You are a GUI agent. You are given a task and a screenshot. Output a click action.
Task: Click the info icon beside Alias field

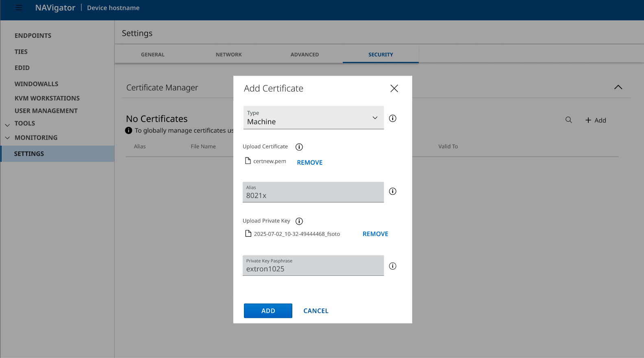[392, 191]
